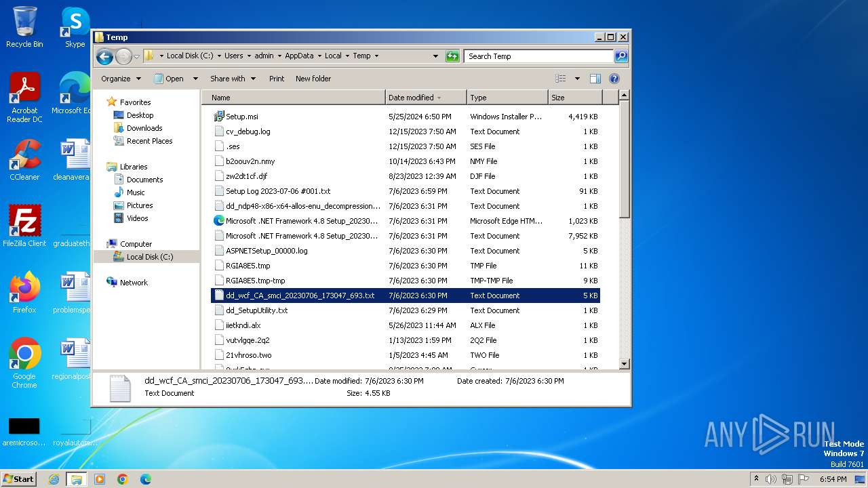Open the Help question mark icon

click(614, 79)
